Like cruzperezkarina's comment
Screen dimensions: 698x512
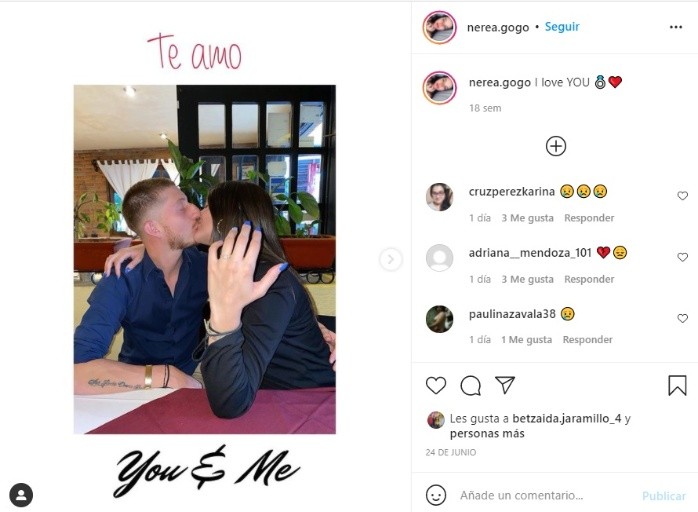[682, 195]
